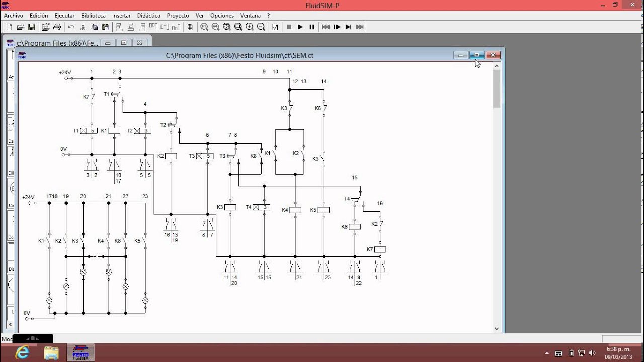Save the current circuit with floppy icon

[32, 27]
